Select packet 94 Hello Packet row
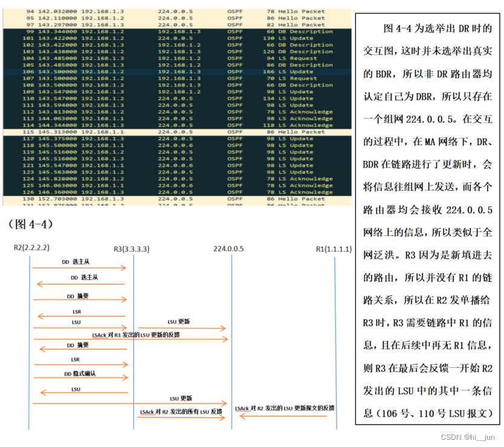This screenshot has width=504, height=447. pyautogui.click(x=177, y=11)
